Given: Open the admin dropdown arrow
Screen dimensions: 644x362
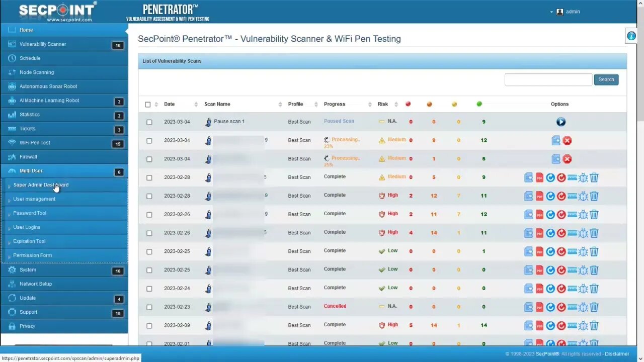Looking at the screenshot, I should click(x=551, y=12).
